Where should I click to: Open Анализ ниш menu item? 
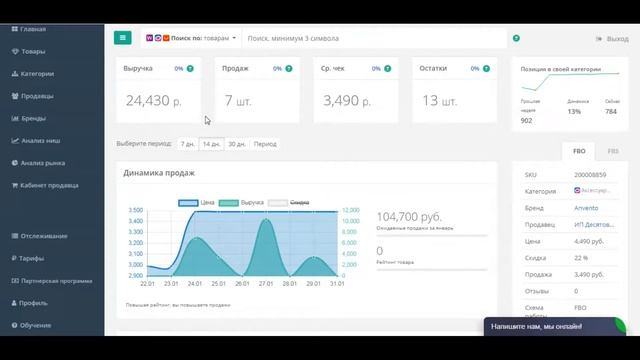(x=36, y=140)
